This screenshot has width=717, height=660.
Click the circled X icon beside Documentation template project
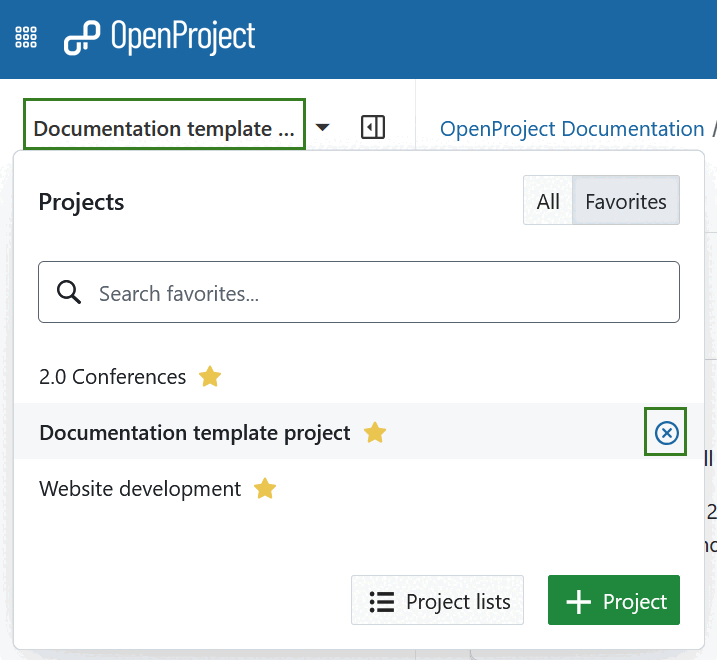[666, 432]
